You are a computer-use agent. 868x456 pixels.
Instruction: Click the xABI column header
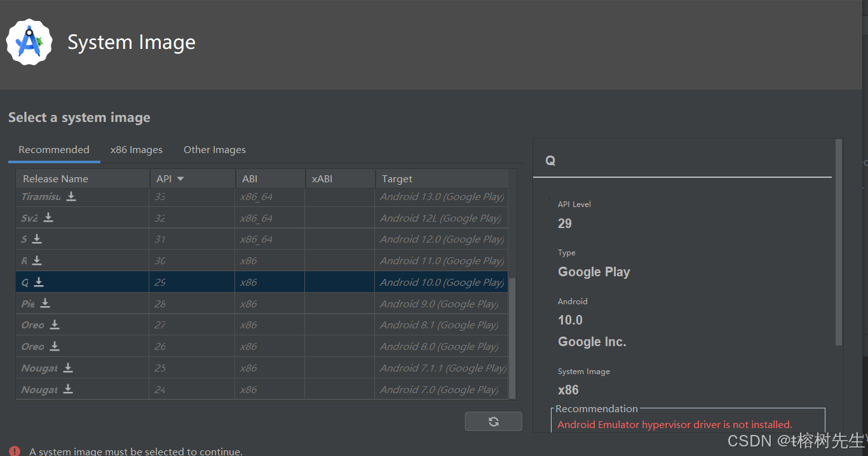click(x=340, y=179)
